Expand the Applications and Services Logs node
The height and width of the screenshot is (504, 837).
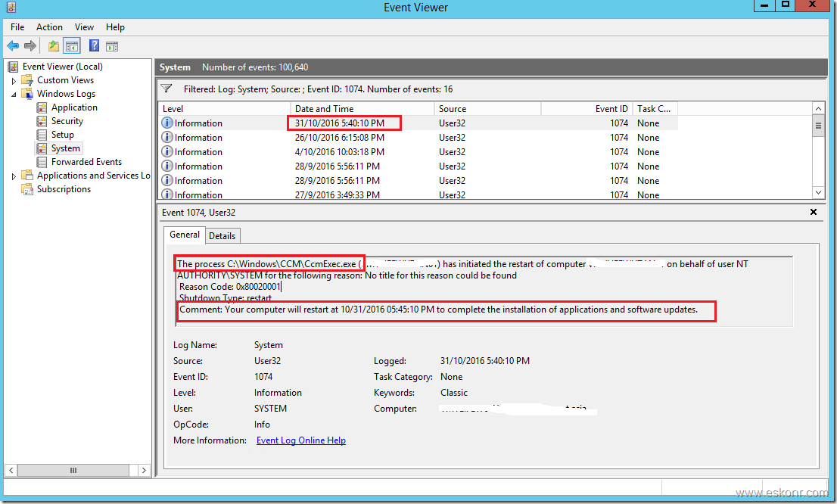click(x=13, y=175)
